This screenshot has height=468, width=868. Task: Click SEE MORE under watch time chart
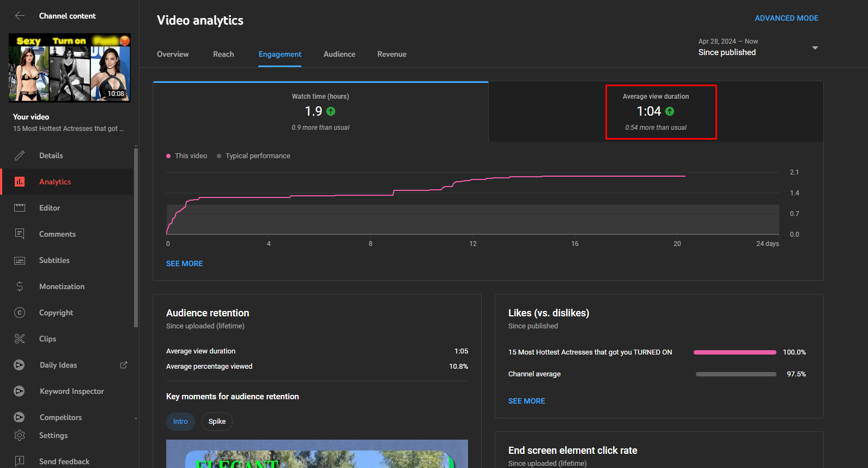(184, 263)
